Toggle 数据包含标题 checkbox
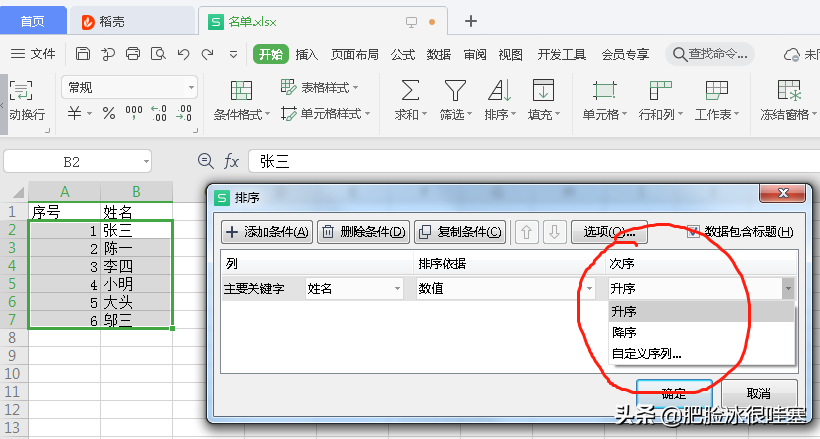 693,231
